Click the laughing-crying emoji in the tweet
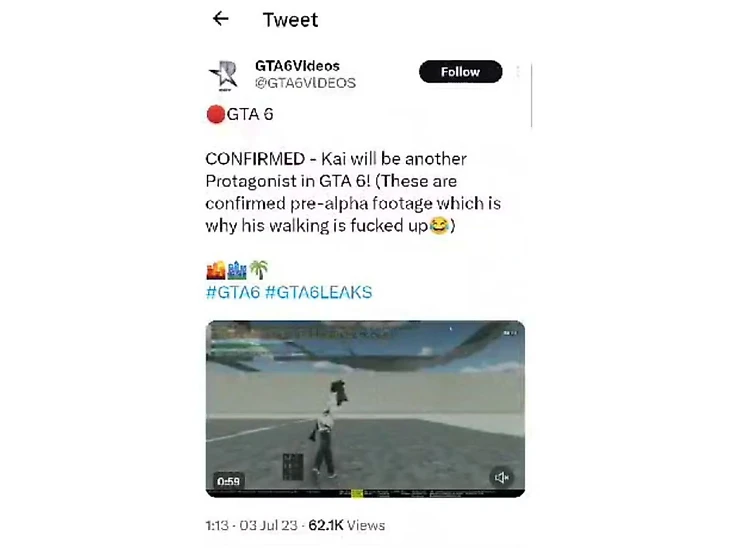Viewport: 730px width, 548px height. click(439, 226)
